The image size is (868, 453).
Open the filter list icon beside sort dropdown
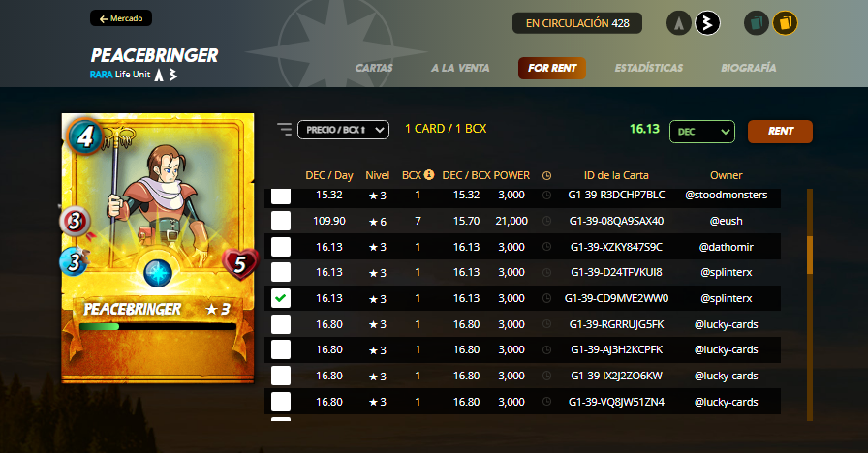(284, 130)
